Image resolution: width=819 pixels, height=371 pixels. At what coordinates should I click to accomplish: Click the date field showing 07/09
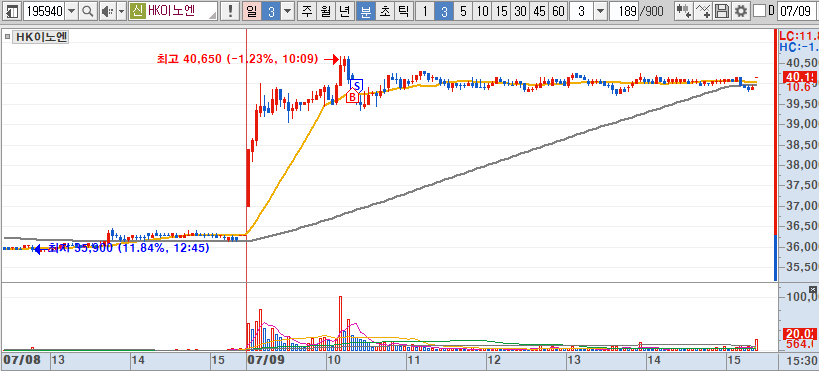tap(797, 11)
